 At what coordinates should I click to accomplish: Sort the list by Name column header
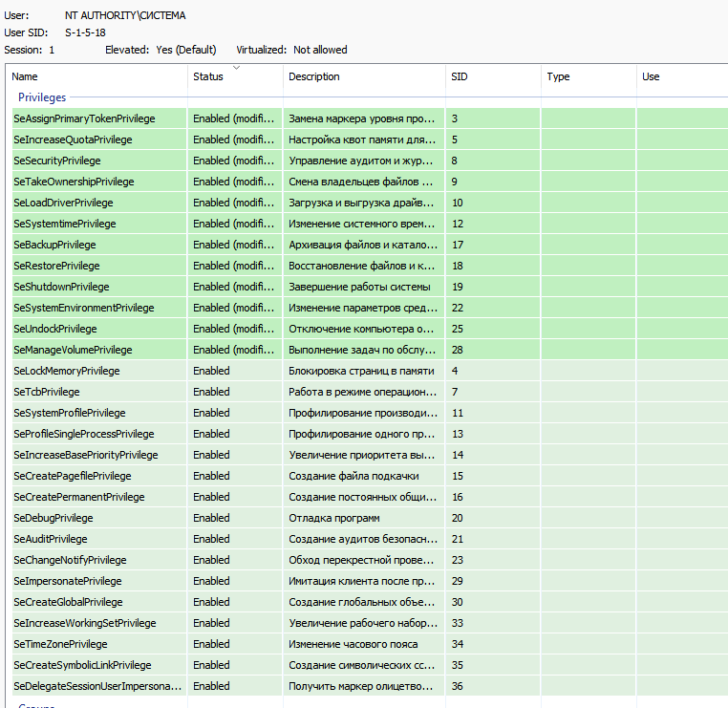point(96,76)
